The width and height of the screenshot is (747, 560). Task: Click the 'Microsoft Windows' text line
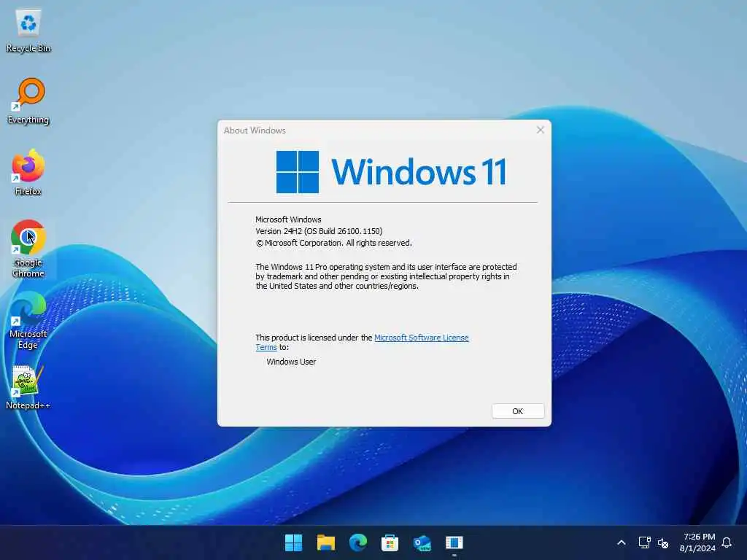point(288,219)
